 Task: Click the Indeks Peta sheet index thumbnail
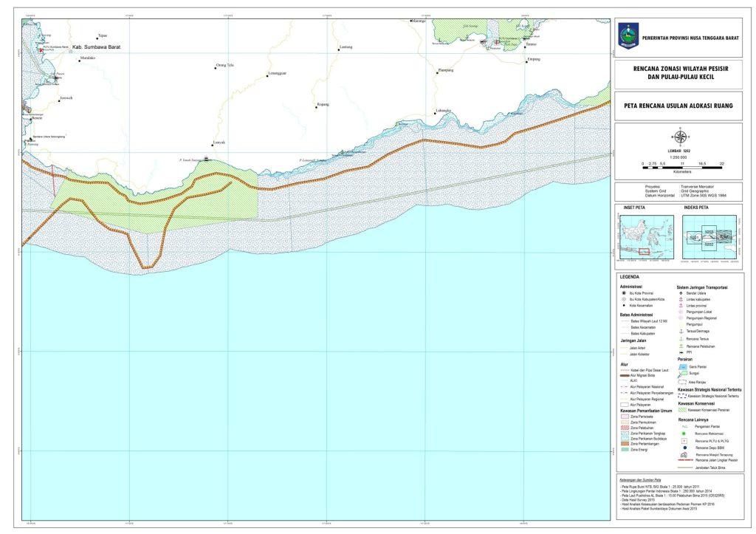click(x=709, y=238)
